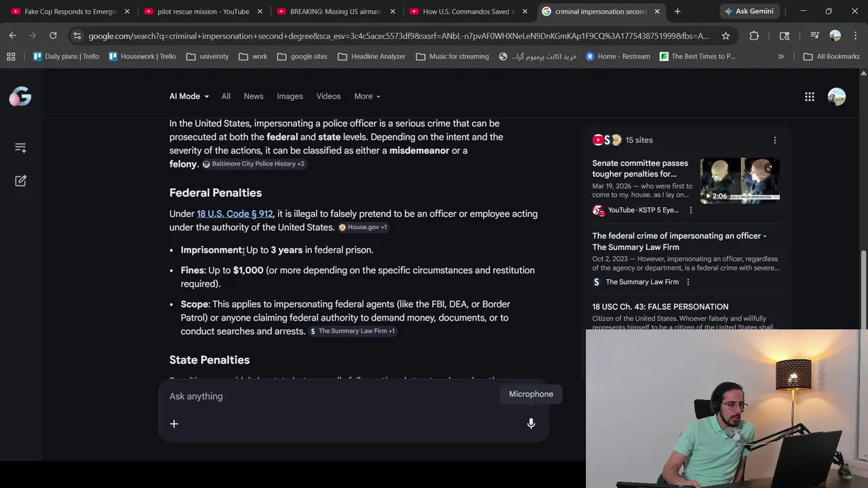868x488 pixels.
Task: Reload the page with the refresh icon
Action: (53, 36)
